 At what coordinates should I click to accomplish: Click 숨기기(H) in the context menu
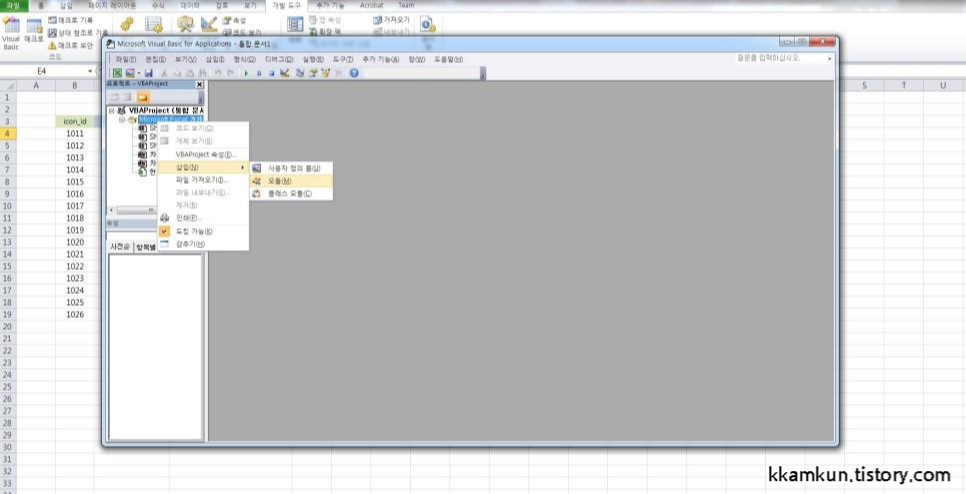(x=203, y=244)
